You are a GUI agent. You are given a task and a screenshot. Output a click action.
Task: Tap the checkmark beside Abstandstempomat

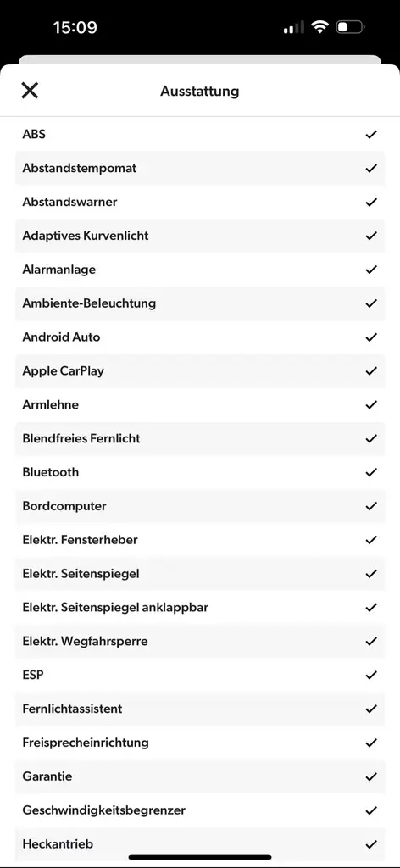tap(371, 168)
